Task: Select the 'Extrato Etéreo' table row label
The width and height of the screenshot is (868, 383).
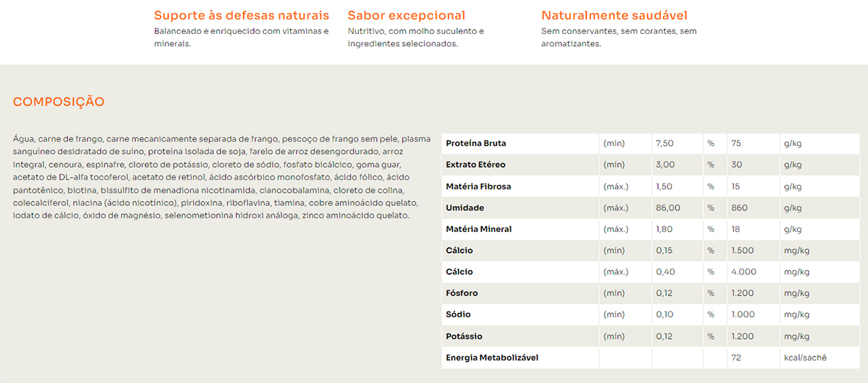Action: point(475,165)
